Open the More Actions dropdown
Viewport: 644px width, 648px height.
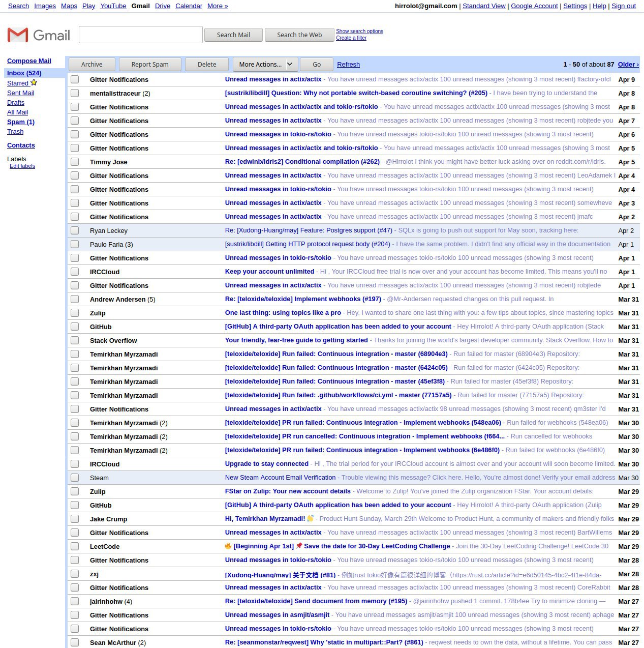click(x=265, y=65)
